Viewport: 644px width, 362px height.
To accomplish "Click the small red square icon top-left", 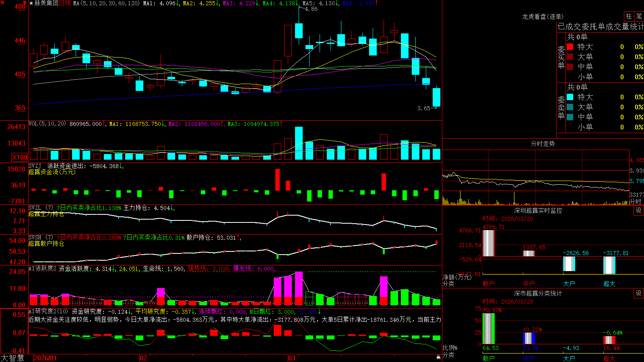I will click(x=2, y=2).
